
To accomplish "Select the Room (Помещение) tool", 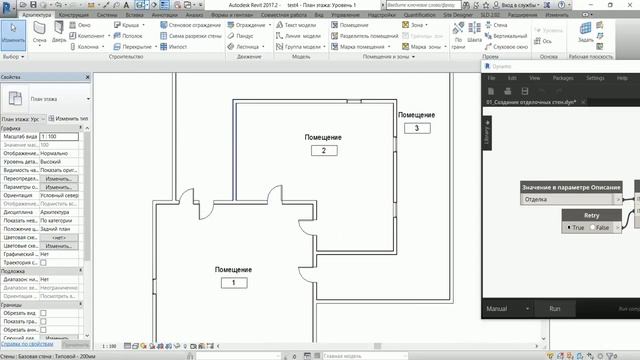I will pos(350,25).
